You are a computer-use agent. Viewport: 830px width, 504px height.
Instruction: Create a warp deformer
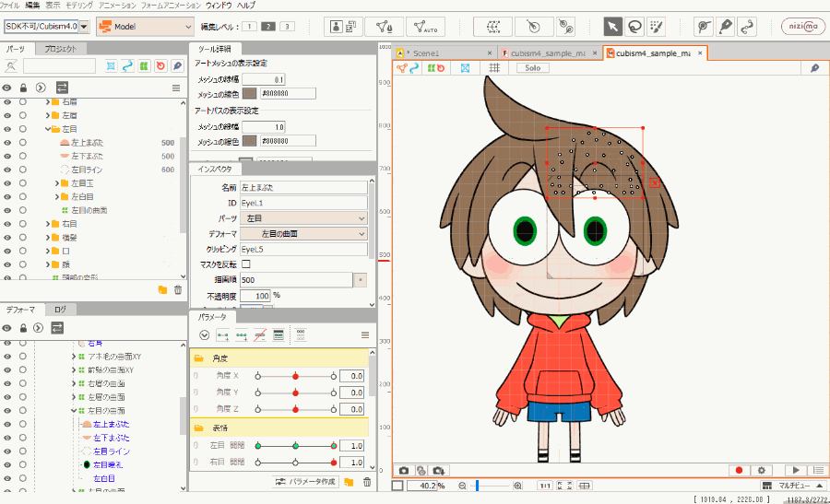[x=492, y=27]
